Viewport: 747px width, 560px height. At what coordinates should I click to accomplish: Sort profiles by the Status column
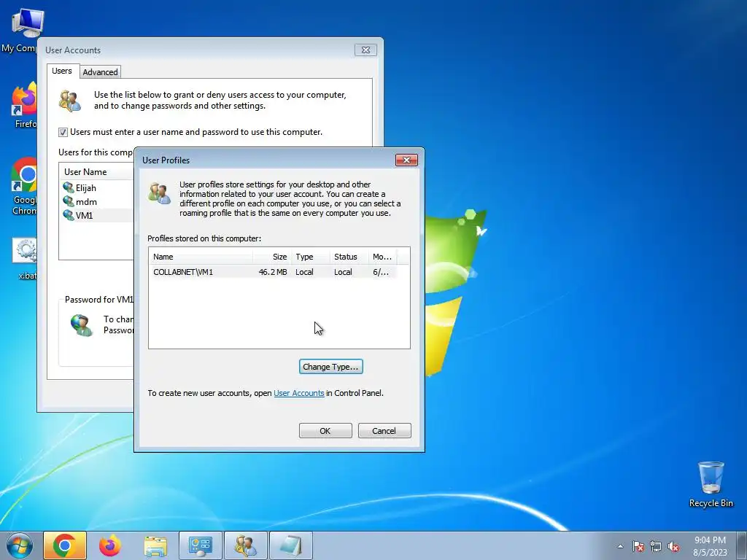[349, 257]
